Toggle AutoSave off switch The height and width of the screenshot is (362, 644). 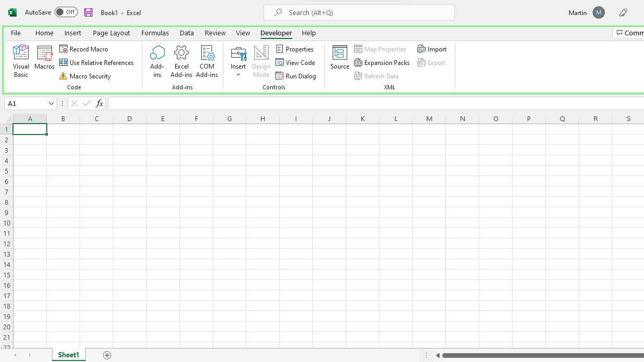66,12
